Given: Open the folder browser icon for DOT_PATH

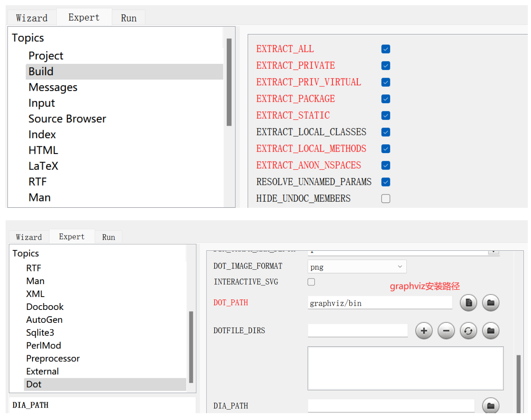Looking at the screenshot, I should click(x=490, y=303).
